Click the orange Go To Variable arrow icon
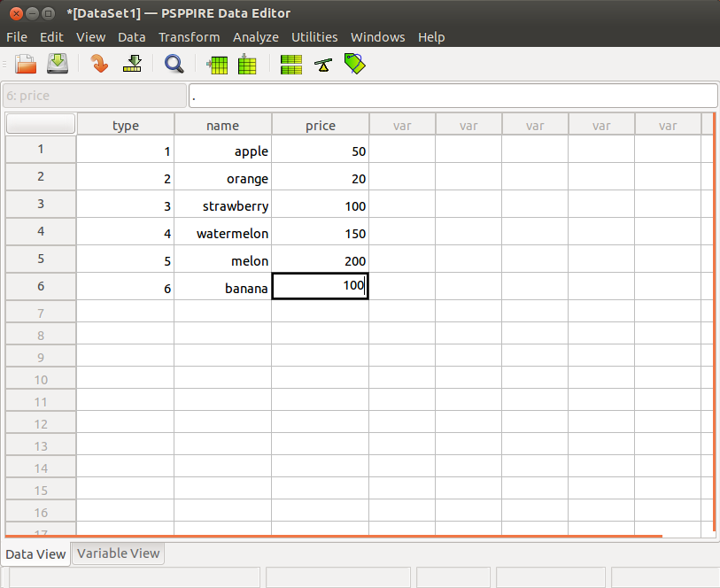This screenshot has height=588, width=720. (x=99, y=64)
